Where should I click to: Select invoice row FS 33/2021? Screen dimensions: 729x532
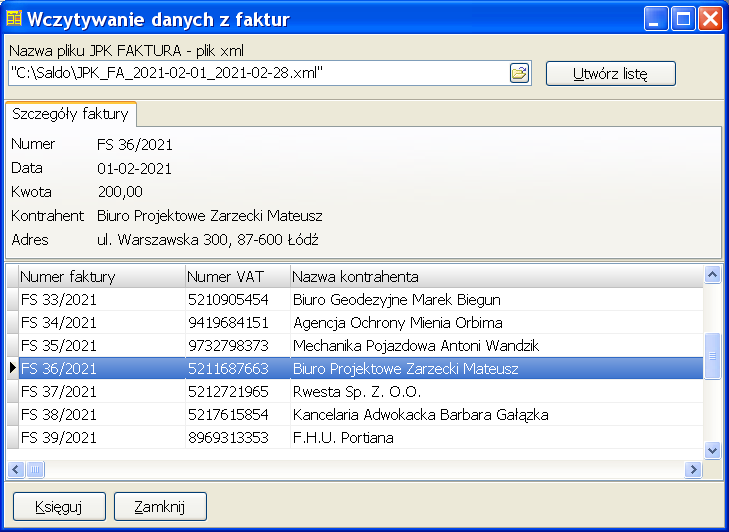pyautogui.click(x=100, y=299)
